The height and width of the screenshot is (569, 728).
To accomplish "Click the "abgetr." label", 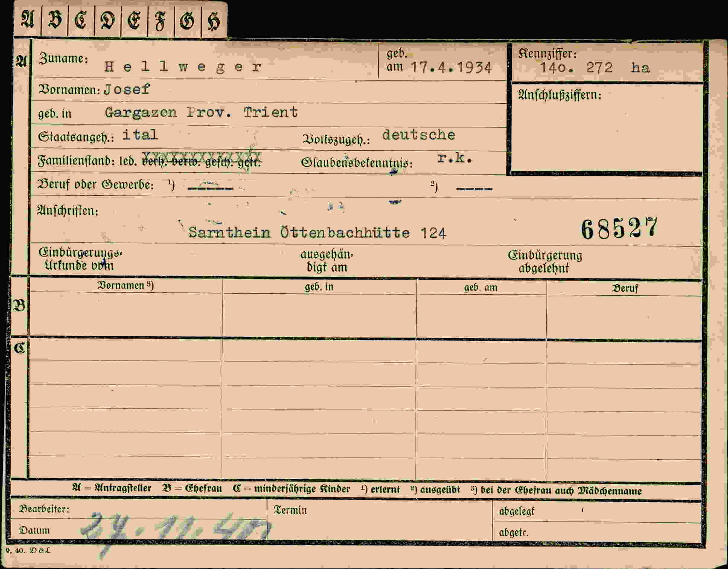I will click(x=513, y=532).
